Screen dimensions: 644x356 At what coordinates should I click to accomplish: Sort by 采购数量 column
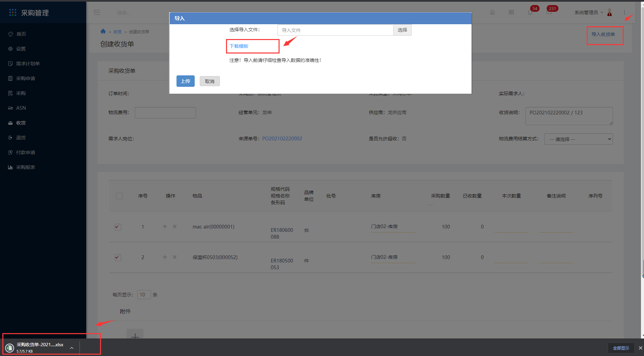click(x=440, y=196)
